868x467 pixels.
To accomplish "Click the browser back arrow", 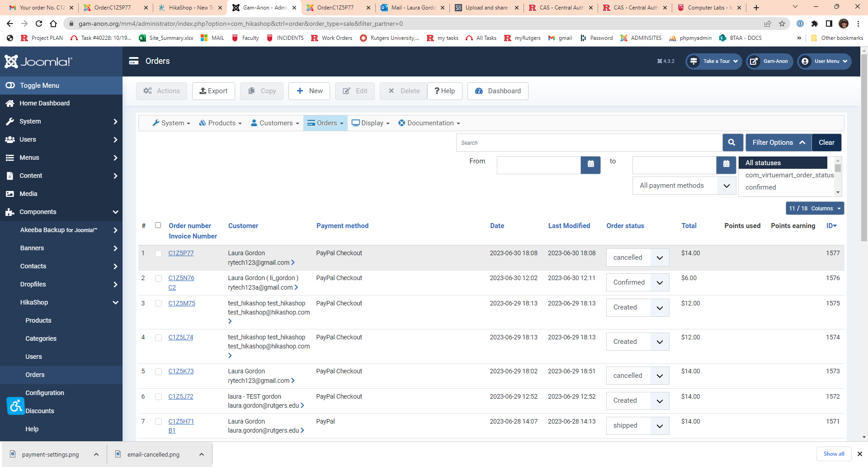I will [x=10, y=24].
